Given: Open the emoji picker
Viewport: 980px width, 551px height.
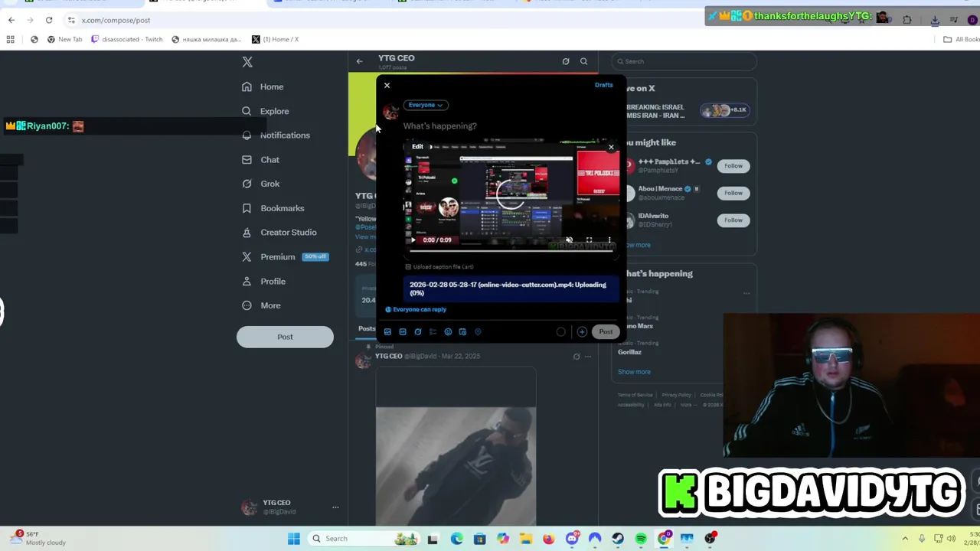Looking at the screenshot, I should pyautogui.click(x=448, y=332).
